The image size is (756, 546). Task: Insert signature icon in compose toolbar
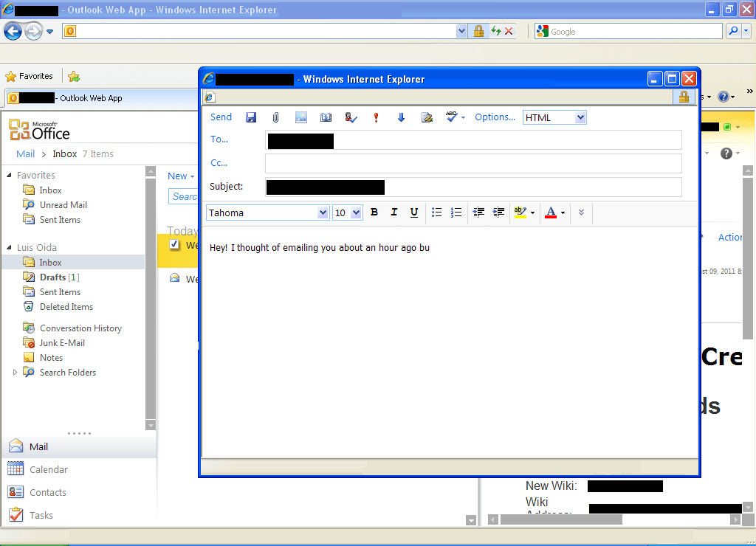pos(427,117)
